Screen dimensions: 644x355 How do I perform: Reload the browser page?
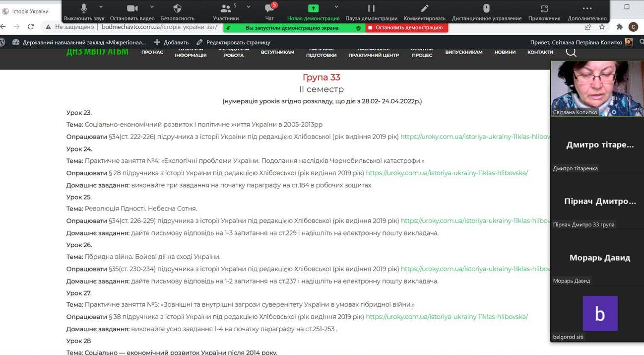31,27
